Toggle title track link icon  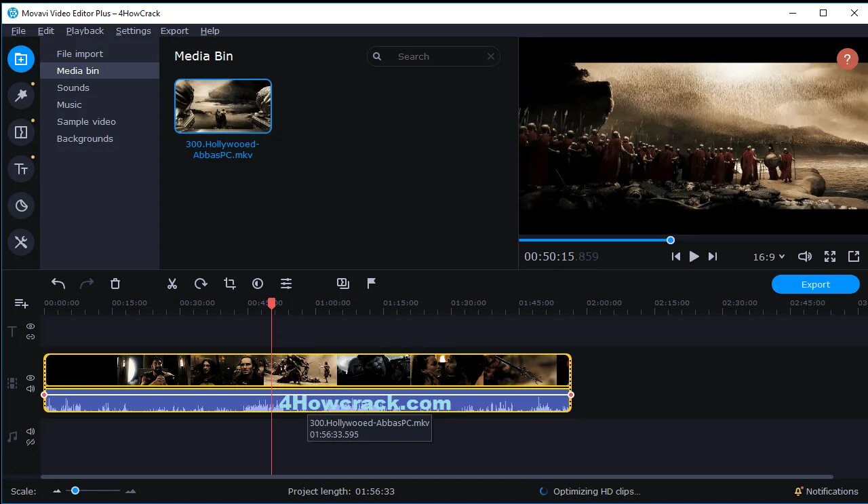pos(31,336)
